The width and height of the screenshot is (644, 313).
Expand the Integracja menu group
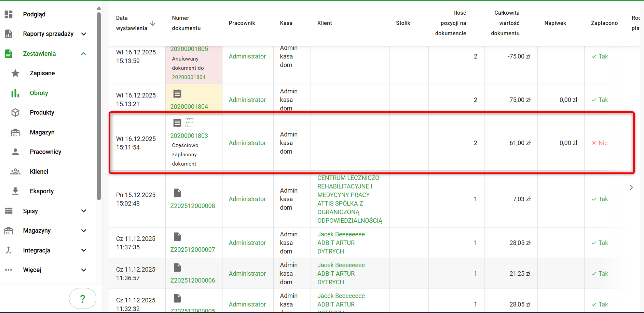click(x=84, y=250)
